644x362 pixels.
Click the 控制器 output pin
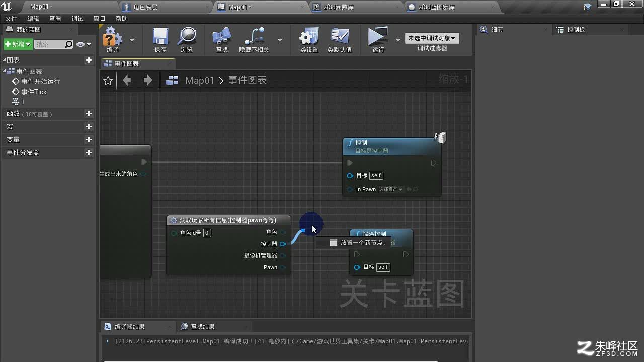[x=283, y=244]
